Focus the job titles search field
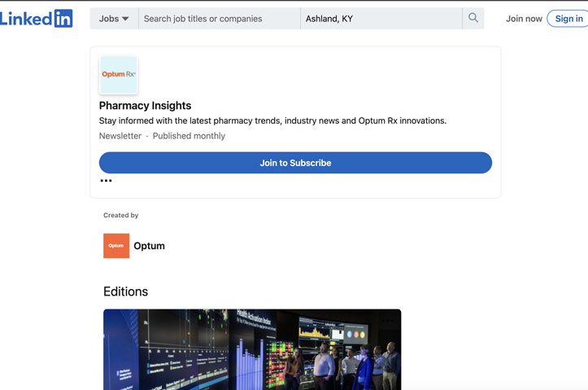Screen dimensions: 588x390 coord(220,19)
